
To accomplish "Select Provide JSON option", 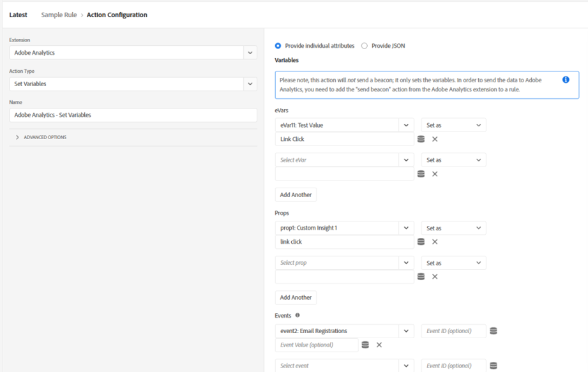I will 364,46.
